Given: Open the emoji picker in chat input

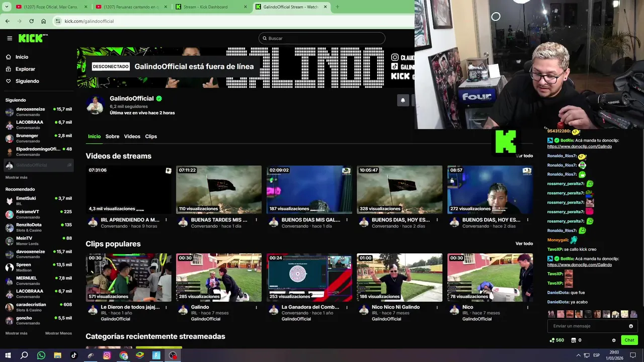Looking at the screenshot, I should [x=631, y=326].
